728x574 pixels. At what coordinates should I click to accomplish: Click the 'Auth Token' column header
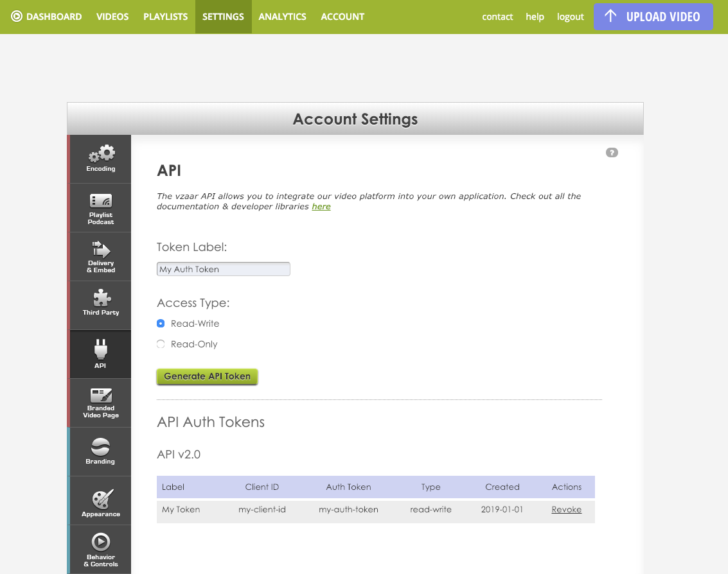[x=348, y=487]
